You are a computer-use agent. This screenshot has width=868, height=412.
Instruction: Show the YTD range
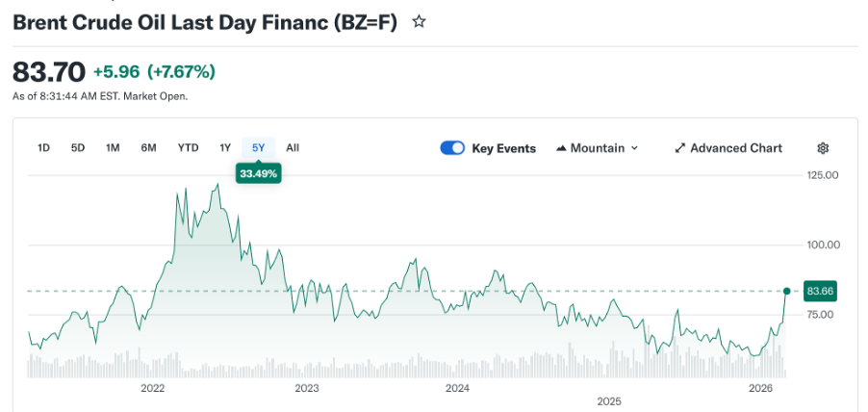pos(189,148)
